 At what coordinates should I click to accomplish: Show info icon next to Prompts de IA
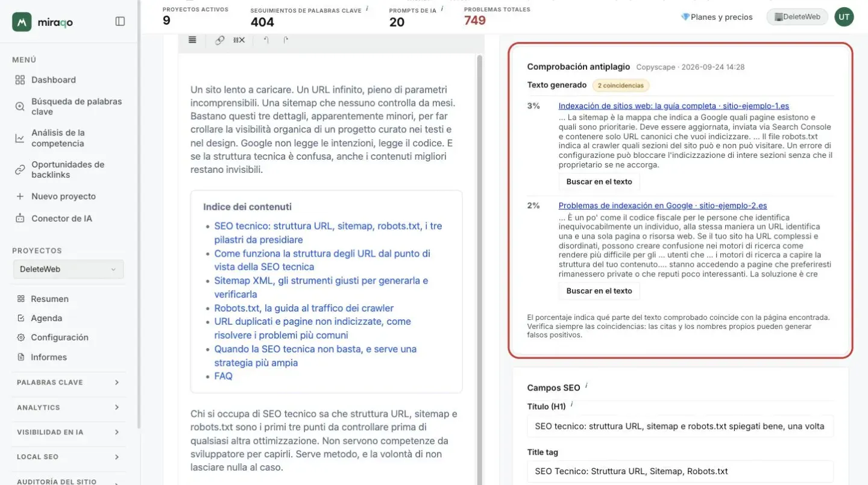(x=442, y=9)
